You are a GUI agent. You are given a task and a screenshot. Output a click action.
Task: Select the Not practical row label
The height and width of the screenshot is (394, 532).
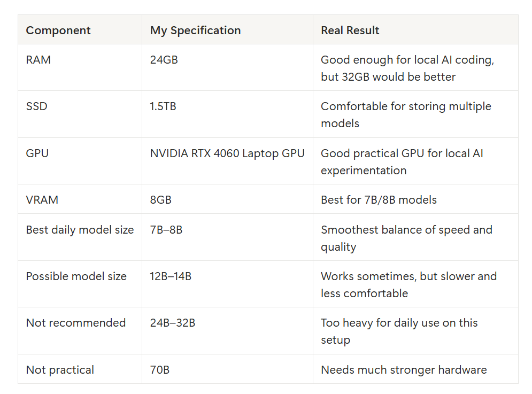point(60,369)
